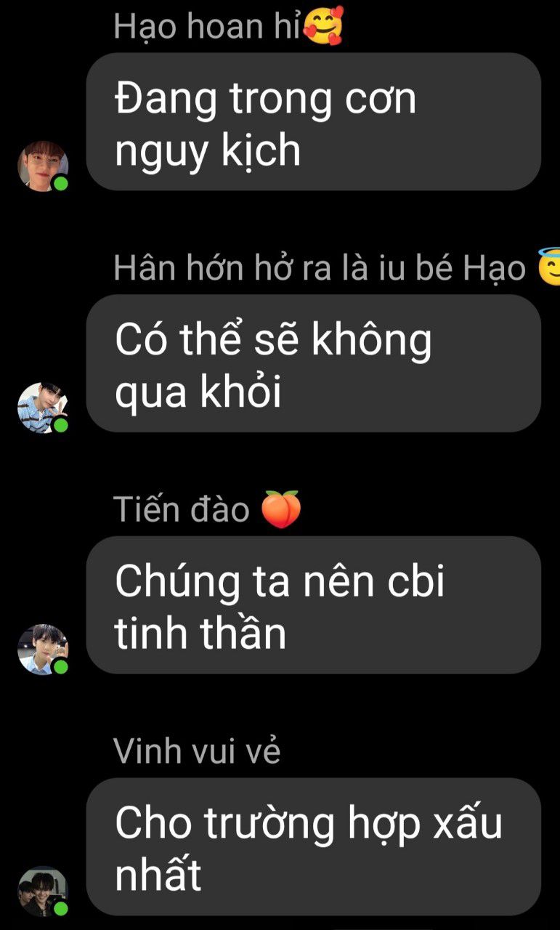Click the hearts face emoji after Hạo hoan hỉ
Screen dimensions: 560x930
coord(322,28)
